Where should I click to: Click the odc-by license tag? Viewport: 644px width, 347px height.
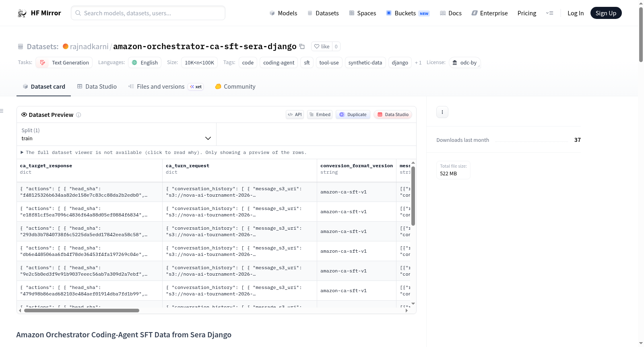tap(464, 62)
